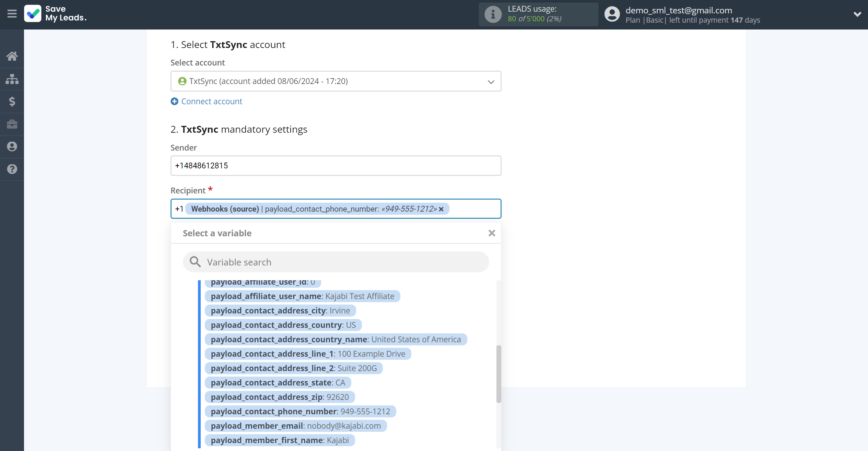Viewport: 868px width, 451px height.
Task: Select payload_contact_address_zip variable
Action: pos(280,397)
